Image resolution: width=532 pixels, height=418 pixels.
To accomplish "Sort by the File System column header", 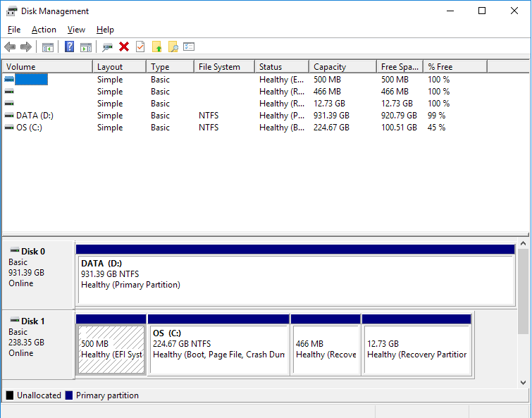I will point(225,67).
